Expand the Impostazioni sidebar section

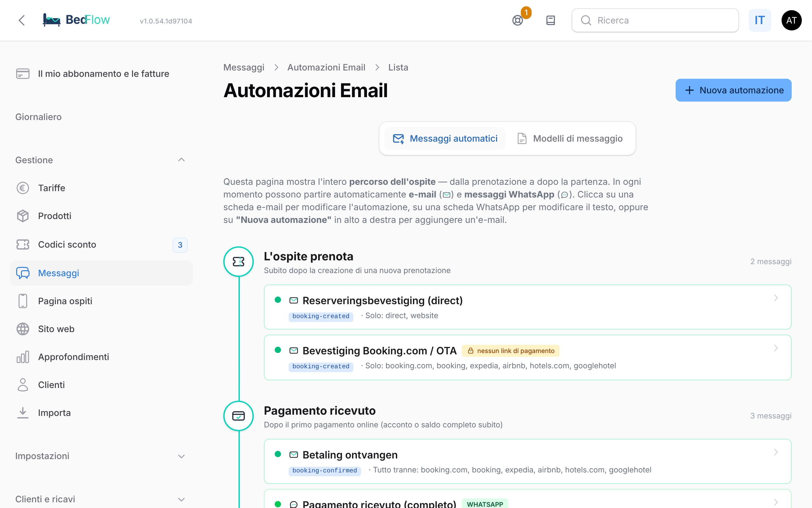click(181, 456)
